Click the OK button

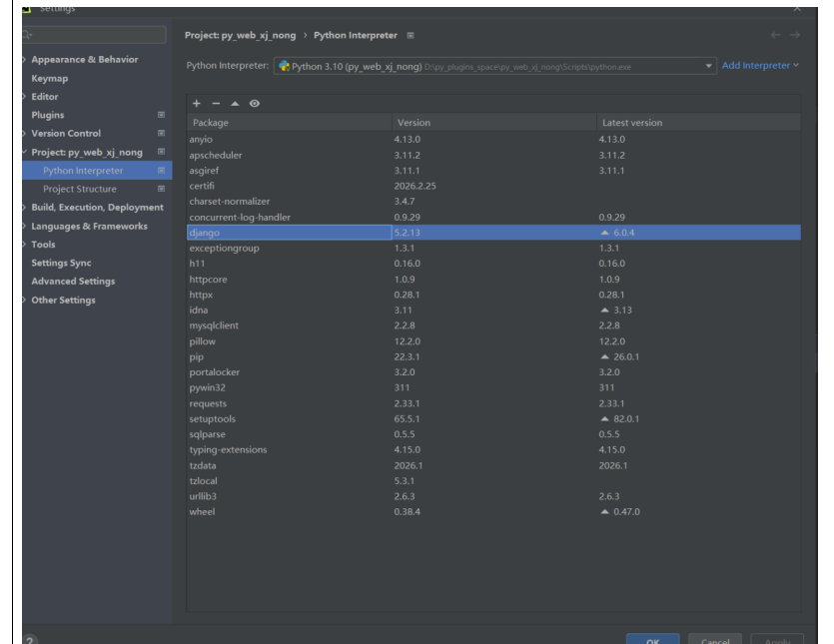(x=652, y=639)
